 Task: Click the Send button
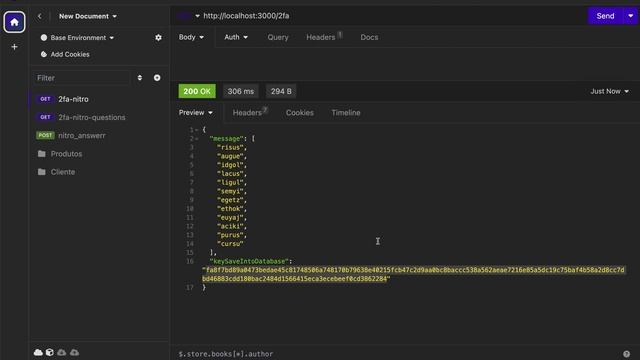[605, 16]
